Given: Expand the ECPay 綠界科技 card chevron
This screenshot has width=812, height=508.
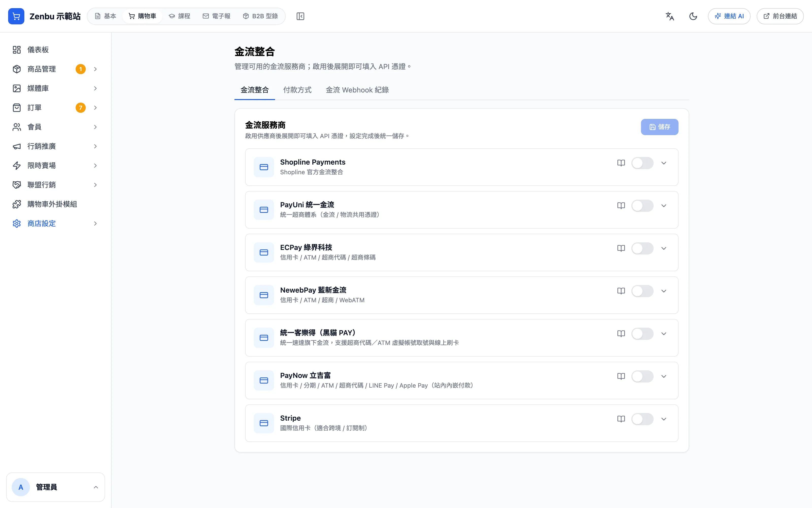Looking at the screenshot, I should [664, 248].
